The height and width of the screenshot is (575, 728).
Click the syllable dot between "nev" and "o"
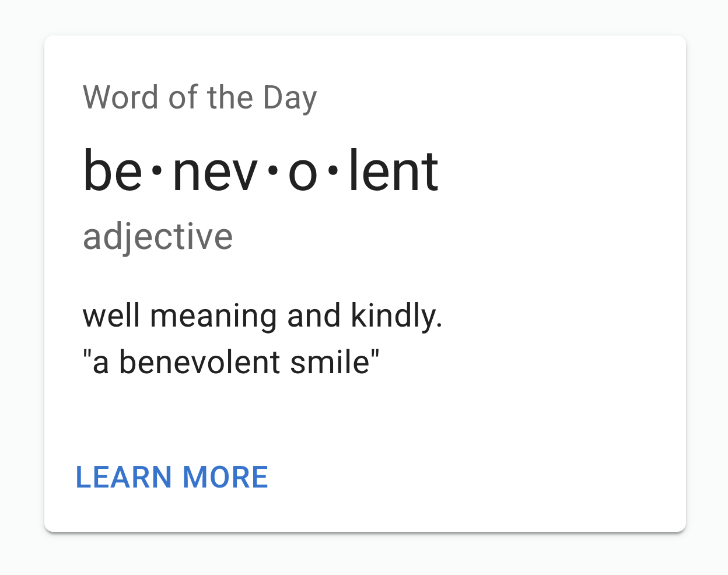[272, 172]
